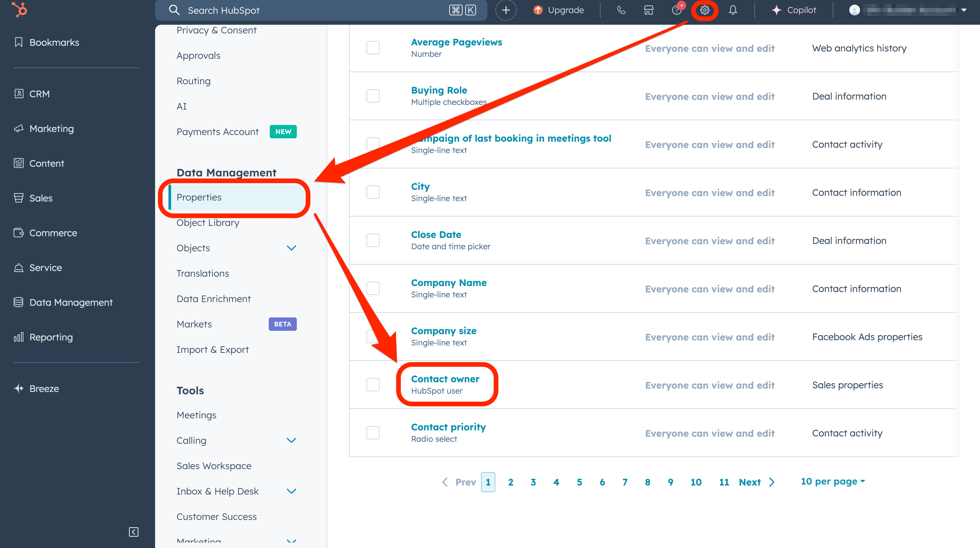This screenshot has width=980, height=548.
Task: Open the notifications bell
Action: click(x=733, y=10)
